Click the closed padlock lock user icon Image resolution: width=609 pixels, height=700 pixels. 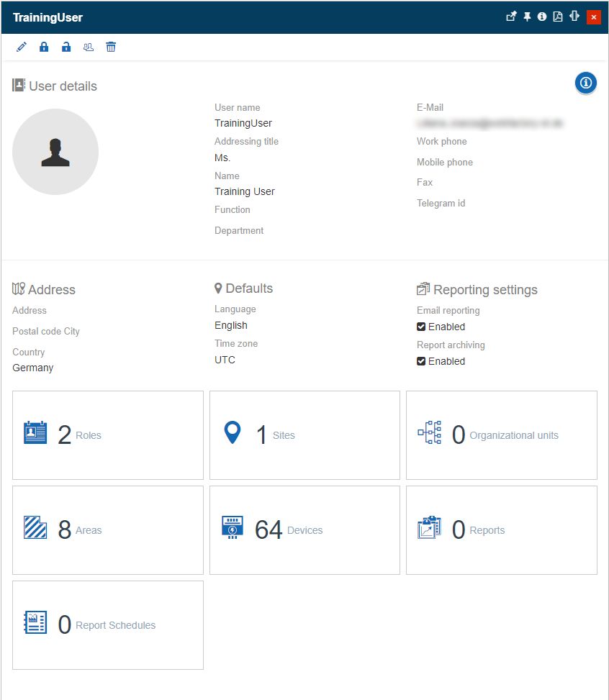[x=44, y=47]
